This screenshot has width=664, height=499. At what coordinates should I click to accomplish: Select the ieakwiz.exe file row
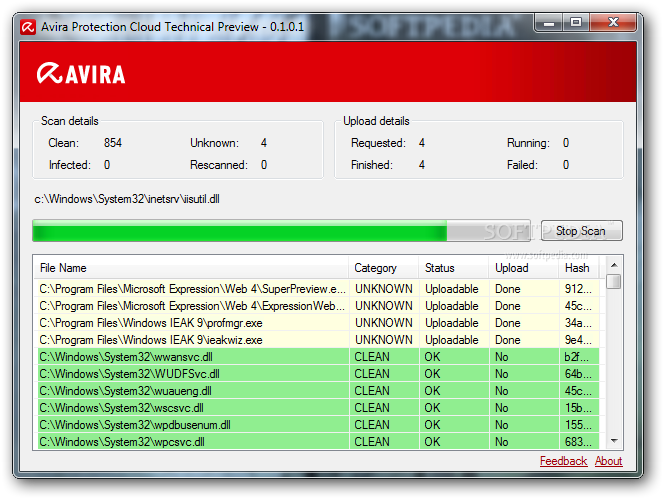(x=318, y=340)
